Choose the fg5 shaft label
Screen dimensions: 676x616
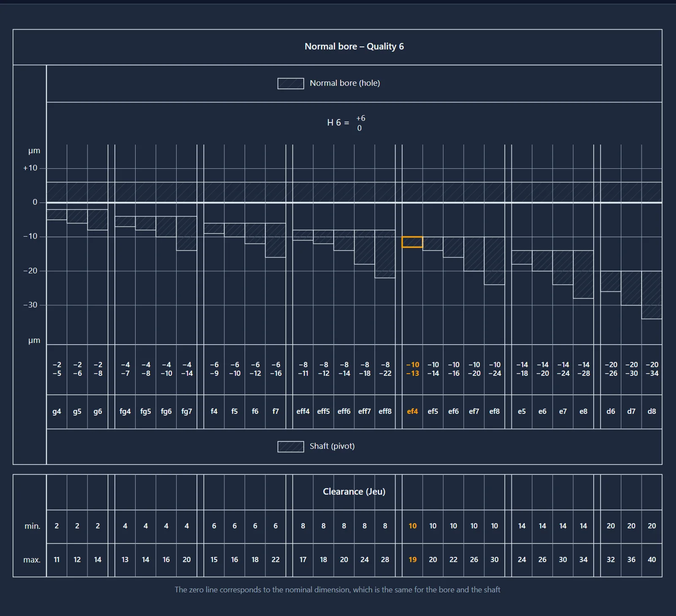pyautogui.click(x=146, y=411)
